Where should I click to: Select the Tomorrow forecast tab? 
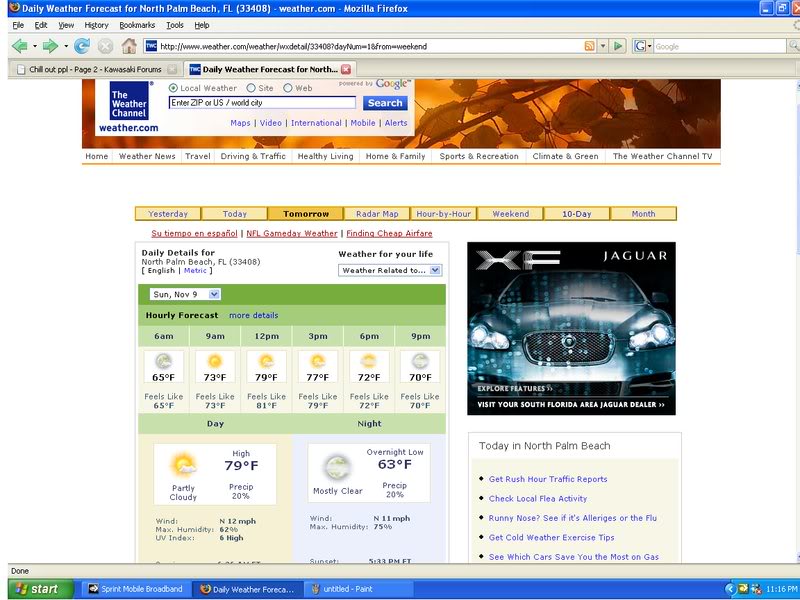(306, 214)
